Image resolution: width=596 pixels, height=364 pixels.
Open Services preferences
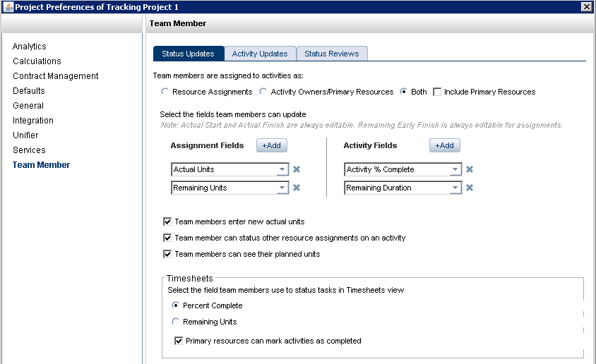[29, 150]
